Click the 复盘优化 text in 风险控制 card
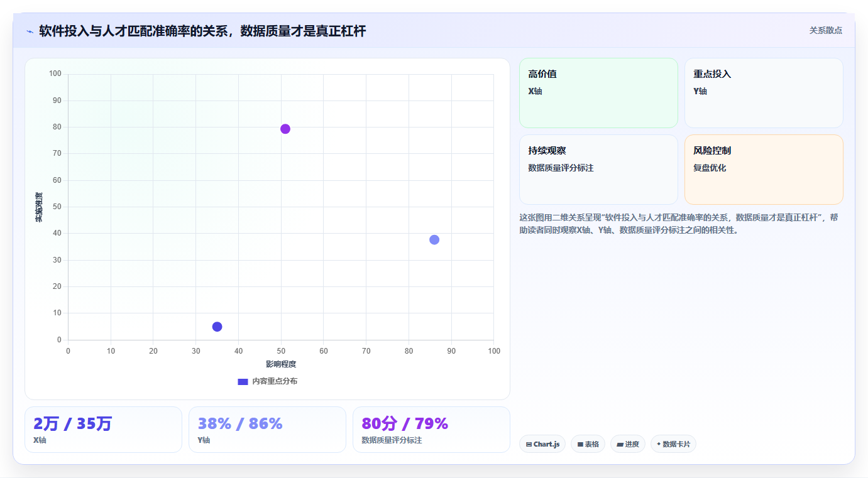 coord(710,168)
